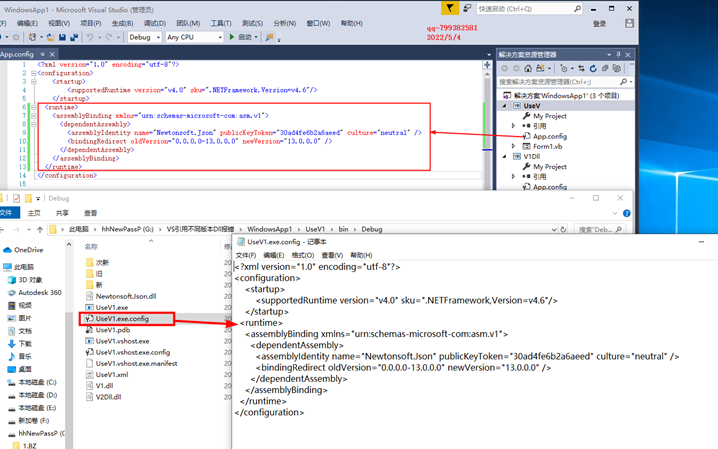
Task: Open the 生成(B) menu
Action: click(x=122, y=23)
